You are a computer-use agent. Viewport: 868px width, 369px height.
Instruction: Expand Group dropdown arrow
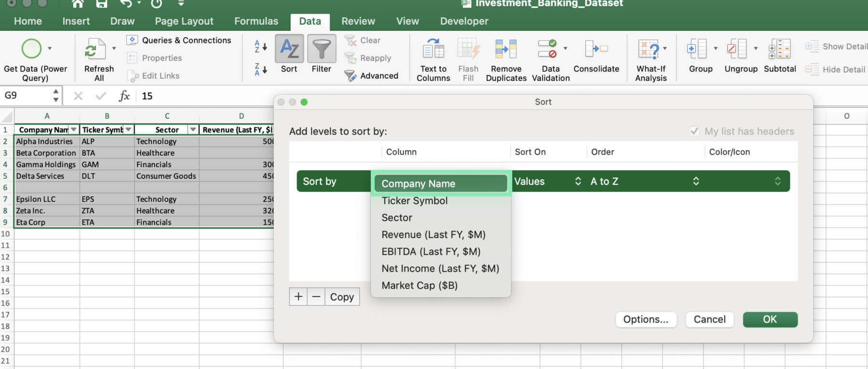[x=715, y=48]
